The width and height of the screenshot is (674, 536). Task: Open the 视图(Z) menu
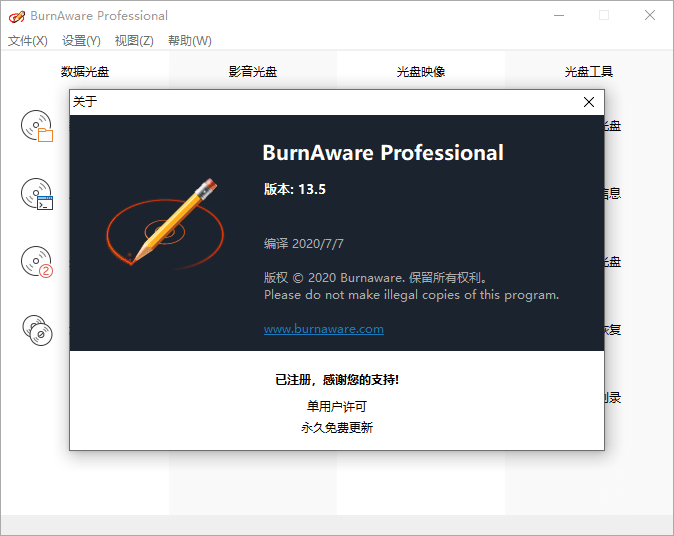[x=134, y=41]
